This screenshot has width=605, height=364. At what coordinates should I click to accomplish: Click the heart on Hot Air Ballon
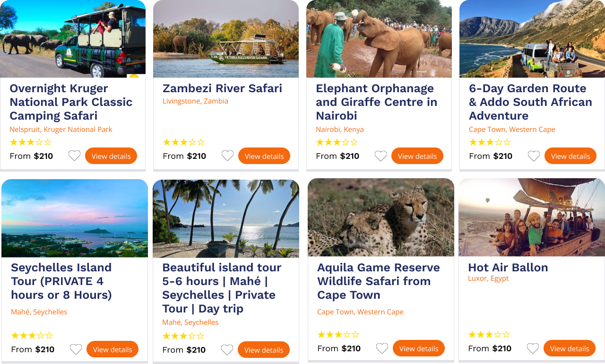(x=533, y=348)
